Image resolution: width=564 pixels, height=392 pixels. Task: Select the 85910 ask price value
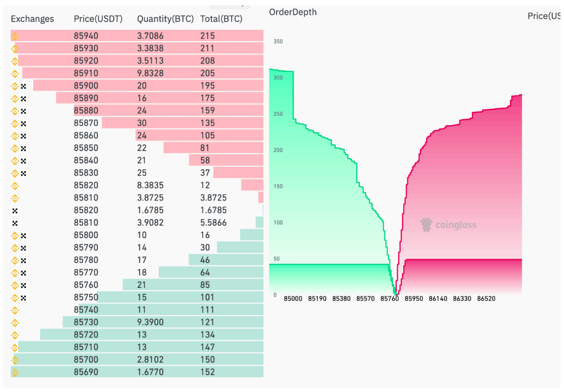[86, 73]
